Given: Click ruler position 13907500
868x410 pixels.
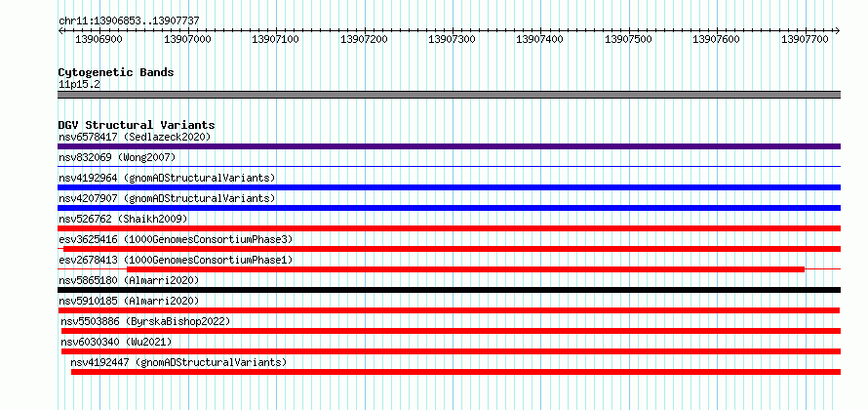Looking at the screenshot, I should click(x=629, y=39).
